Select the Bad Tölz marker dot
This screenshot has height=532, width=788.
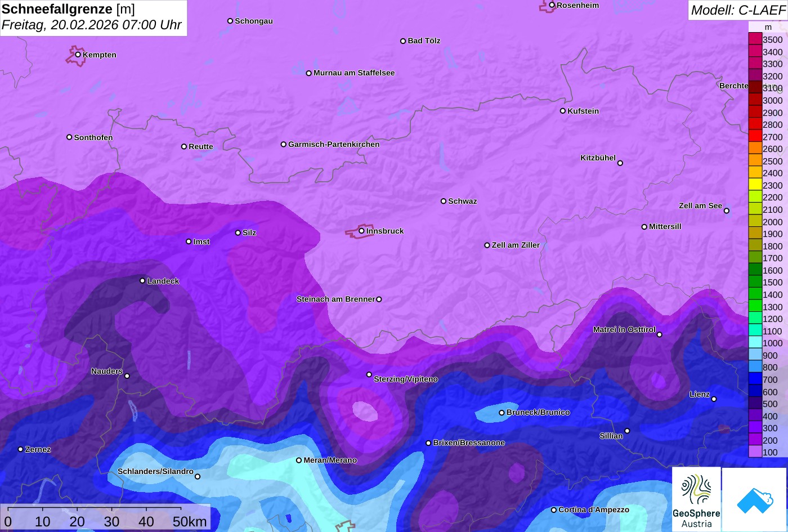(403, 41)
